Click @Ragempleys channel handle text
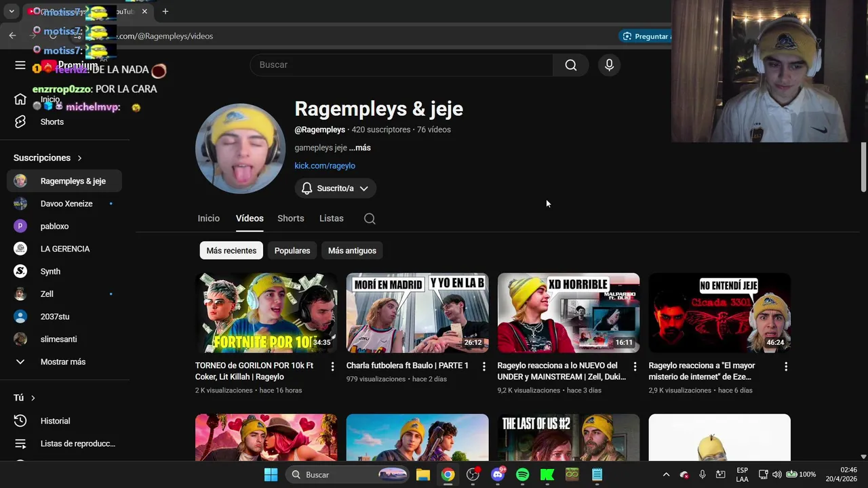 point(319,129)
